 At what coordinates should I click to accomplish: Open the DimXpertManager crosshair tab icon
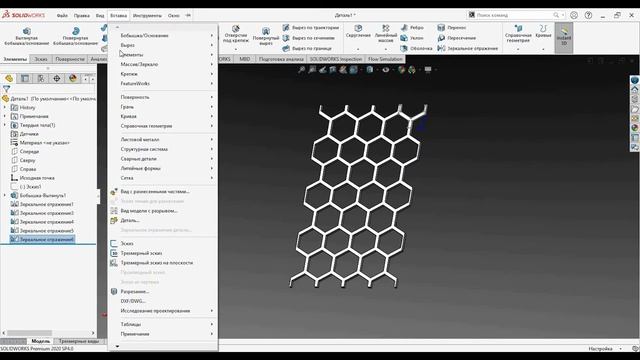pos(57,78)
